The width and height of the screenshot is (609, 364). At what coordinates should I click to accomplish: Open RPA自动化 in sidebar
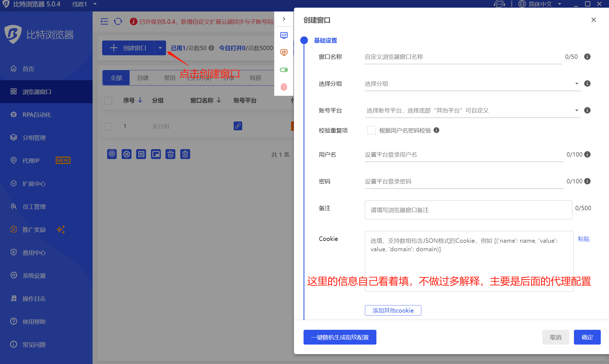pos(46,115)
